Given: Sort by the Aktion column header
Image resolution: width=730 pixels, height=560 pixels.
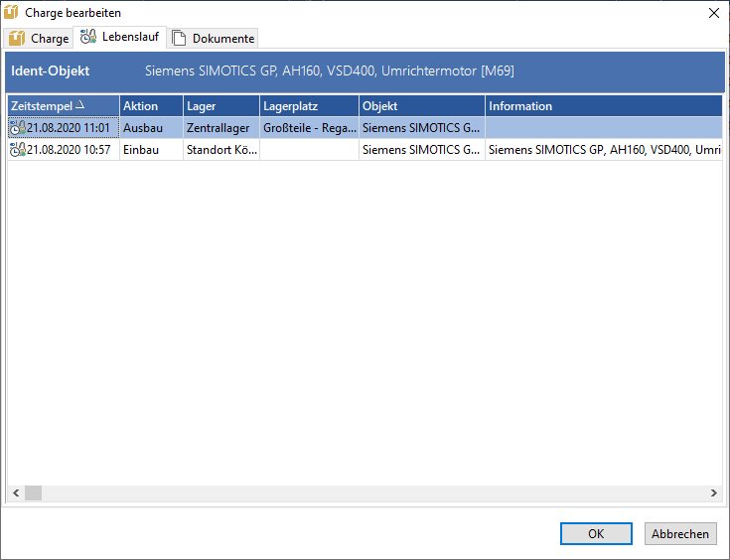Looking at the screenshot, I should coord(151,106).
